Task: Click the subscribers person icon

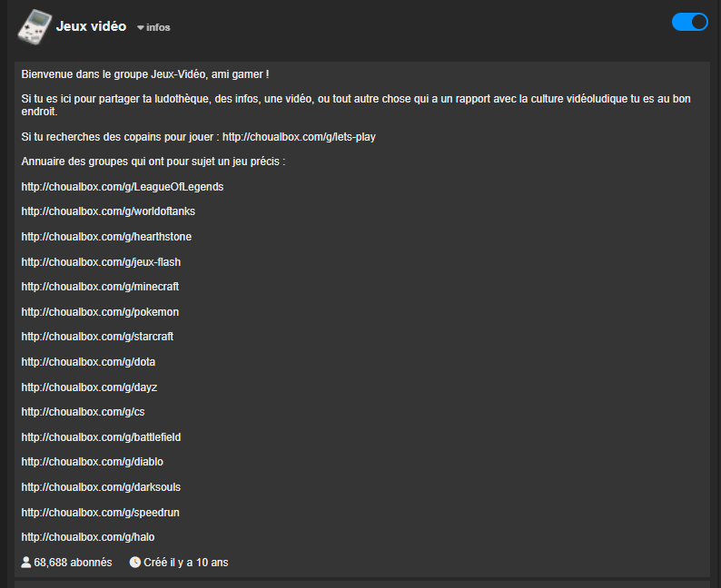Action: [26, 563]
